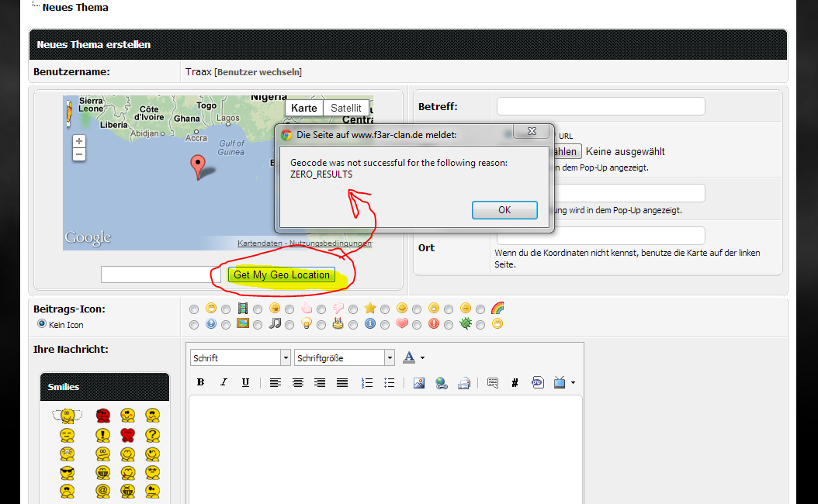Viewport: 818px width, 504px height.
Task: Select the 'Kein Icon' radio button
Action: coord(42,324)
